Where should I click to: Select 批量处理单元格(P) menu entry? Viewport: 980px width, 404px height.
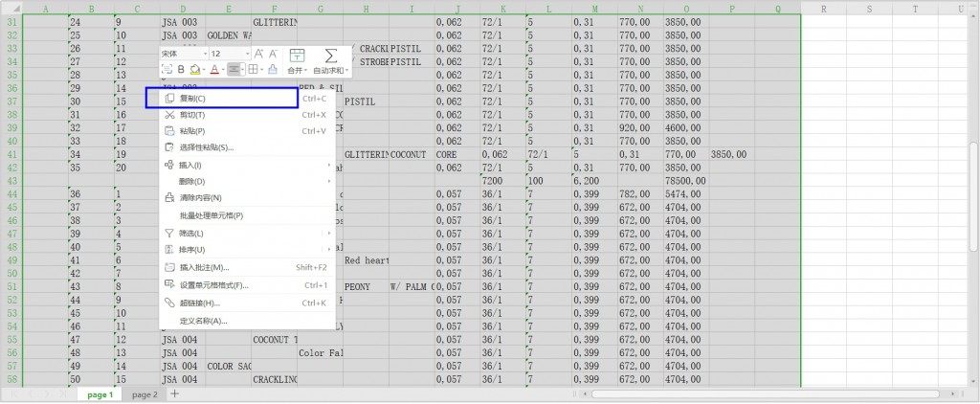[248, 215]
